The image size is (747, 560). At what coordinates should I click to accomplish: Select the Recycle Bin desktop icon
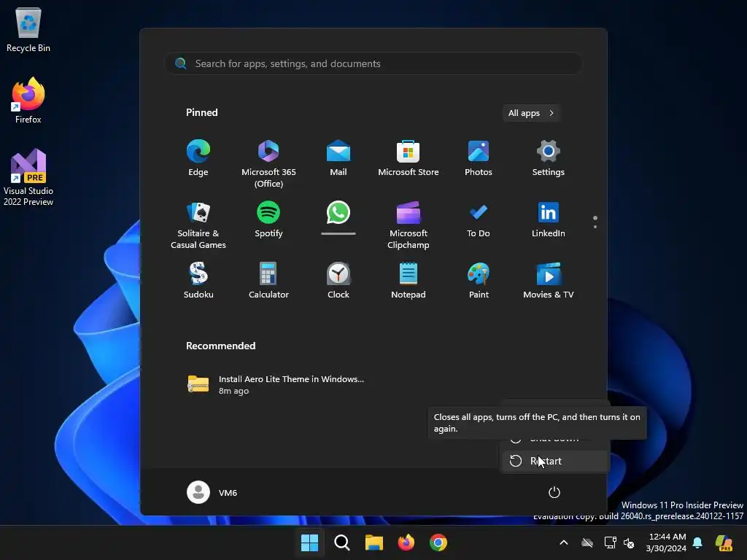coord(28,29)
